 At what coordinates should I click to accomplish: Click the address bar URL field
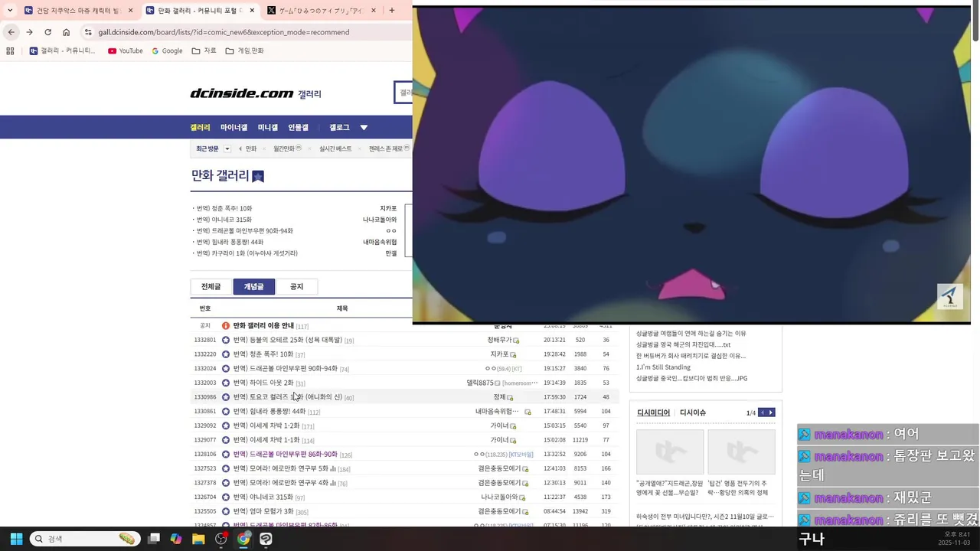click(224, 32)
